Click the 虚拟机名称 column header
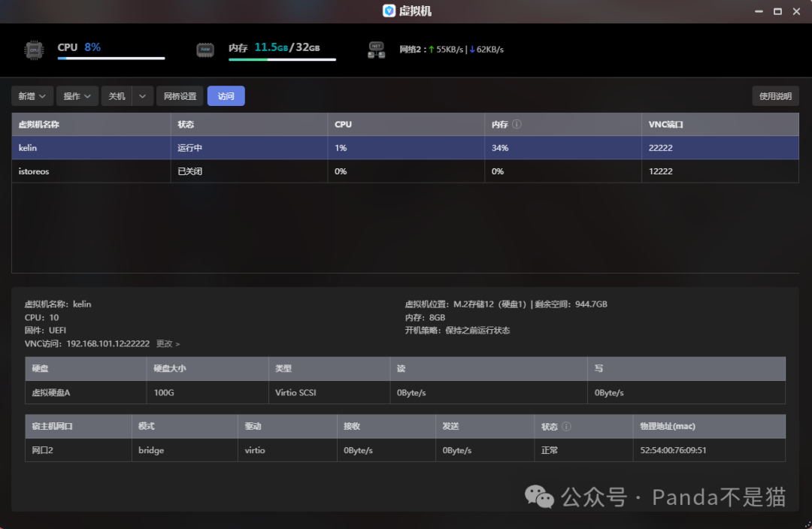 pyautogui.click(x=91, y=124)
